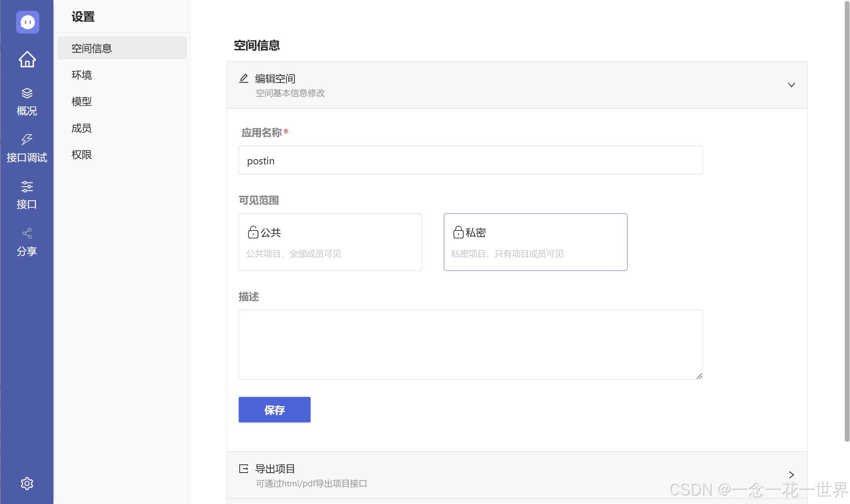
Task: Switch to the 成员 settings tab
Action: [x=82, y=128]
